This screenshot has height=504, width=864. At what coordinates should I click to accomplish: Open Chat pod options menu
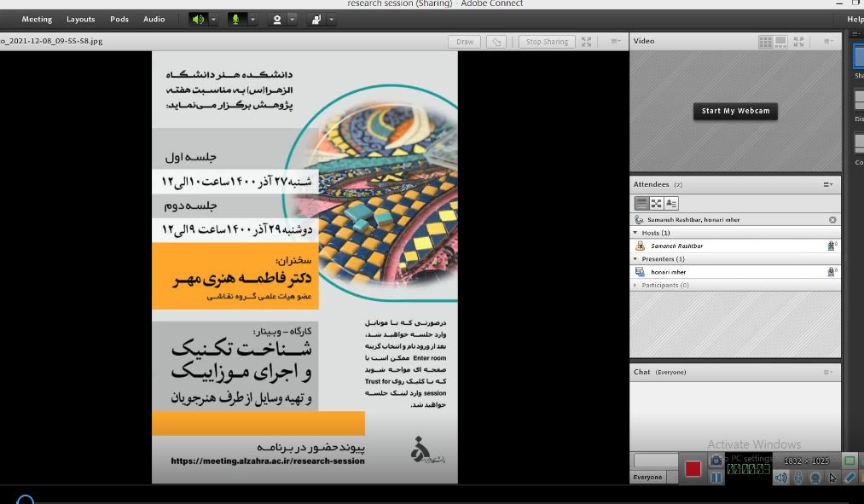(828, 373)
